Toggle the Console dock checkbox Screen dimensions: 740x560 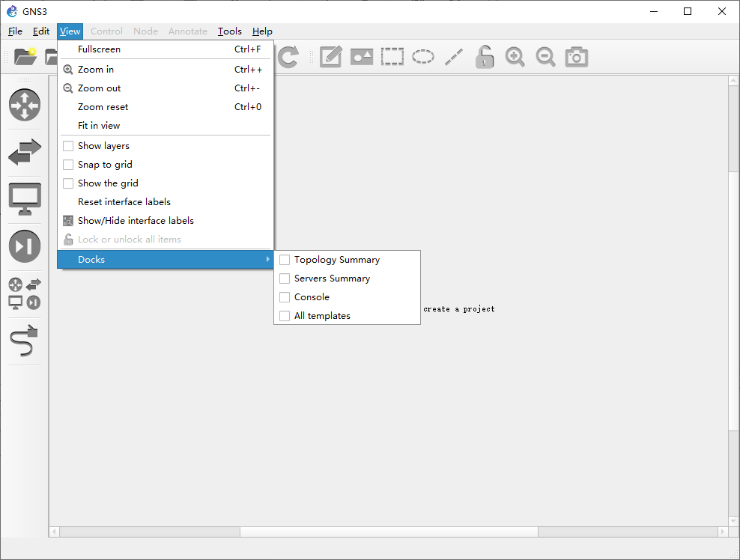coord(285,297)
